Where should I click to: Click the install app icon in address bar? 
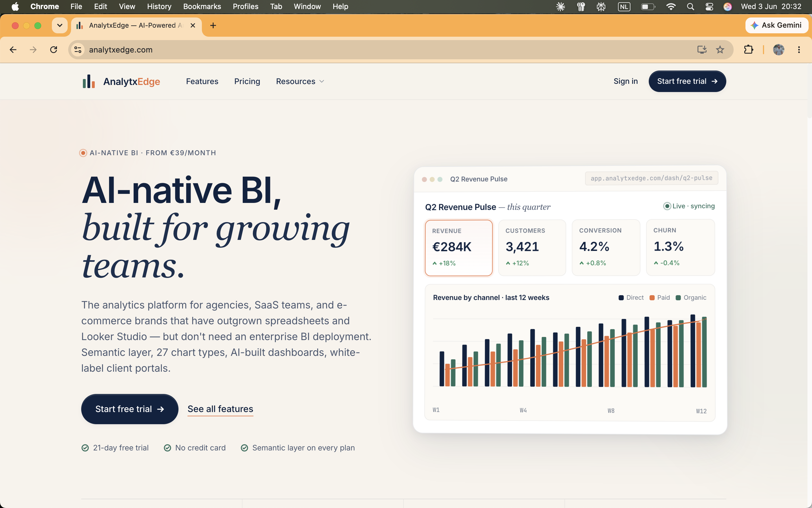click(x=701, y=50)
